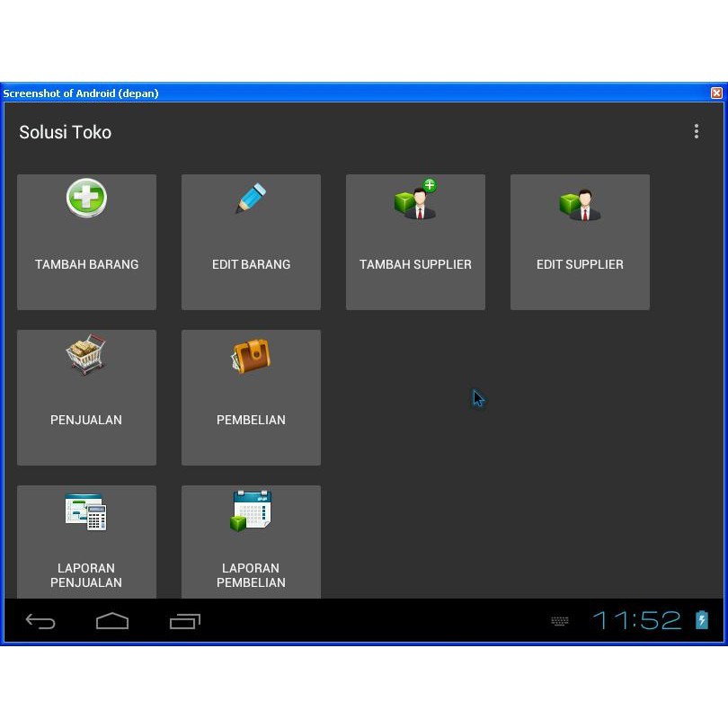Viewport: 728px width, 728px height.
Task: Select the Edit Supplier icon
Action: (x=580, y=202)
